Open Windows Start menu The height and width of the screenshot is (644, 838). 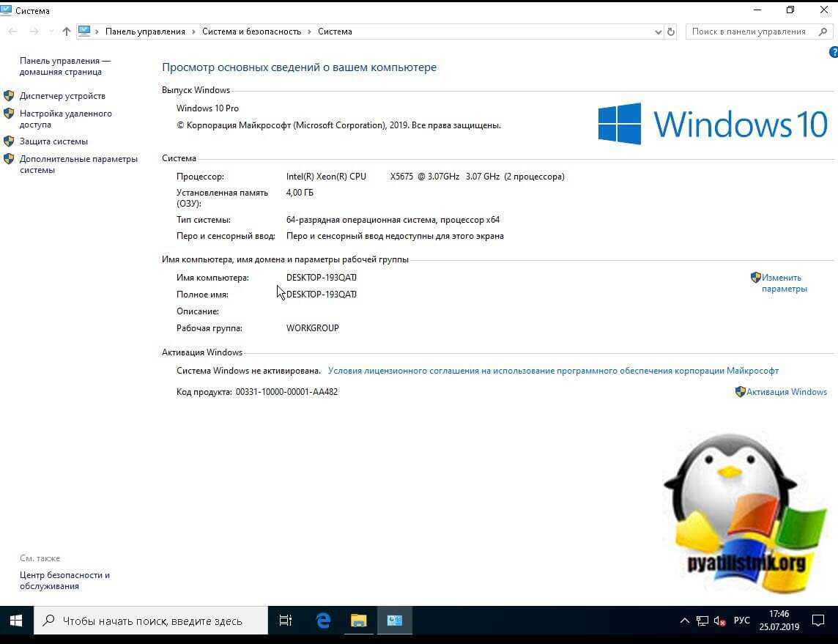point(16,621)
